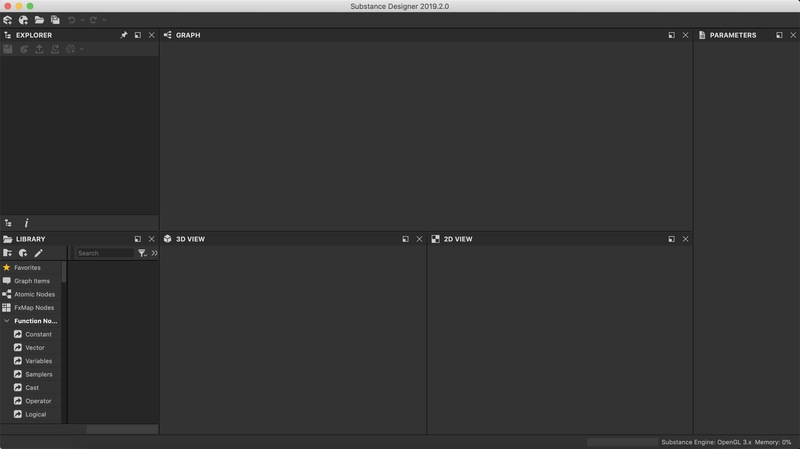Pin the Explorer panel
Viewport: 800px width, 449px height.
(x=123, y=35)
